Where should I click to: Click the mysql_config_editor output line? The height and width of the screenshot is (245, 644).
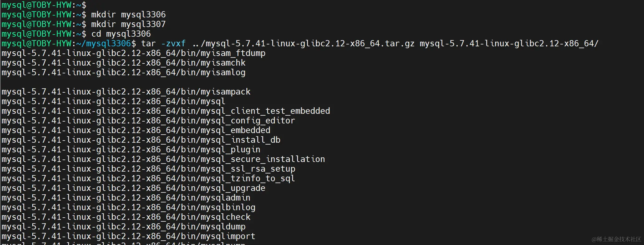148,121
